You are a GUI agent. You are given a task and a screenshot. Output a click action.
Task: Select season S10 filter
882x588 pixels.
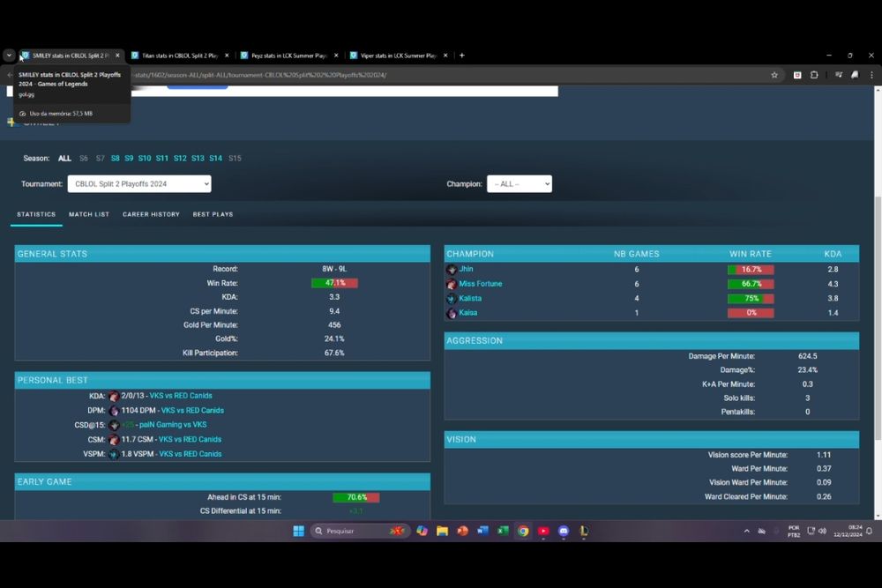click(x=145, y=159)
